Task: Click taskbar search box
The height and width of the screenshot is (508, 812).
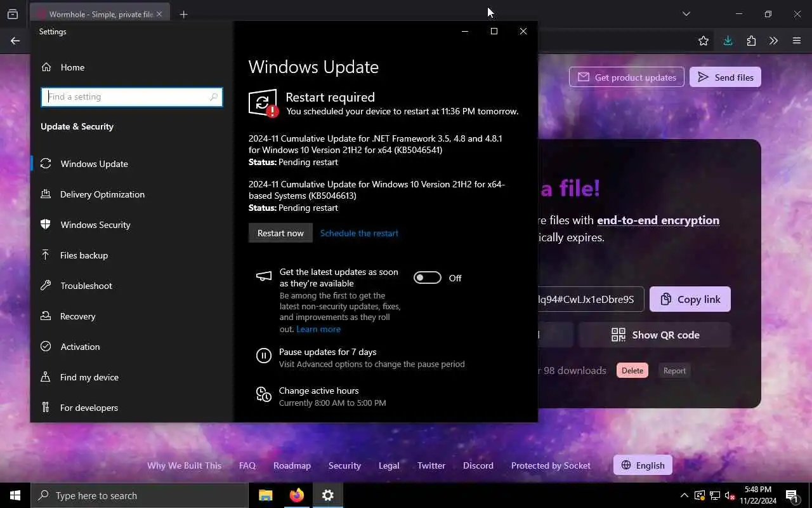Action: pyautogui.click(x=140, y=495)
